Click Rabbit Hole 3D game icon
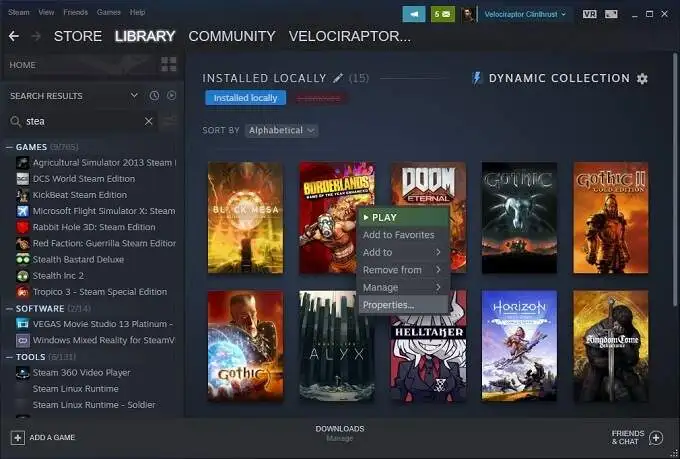This screenshot has width=680, height=459. point(23,227)
